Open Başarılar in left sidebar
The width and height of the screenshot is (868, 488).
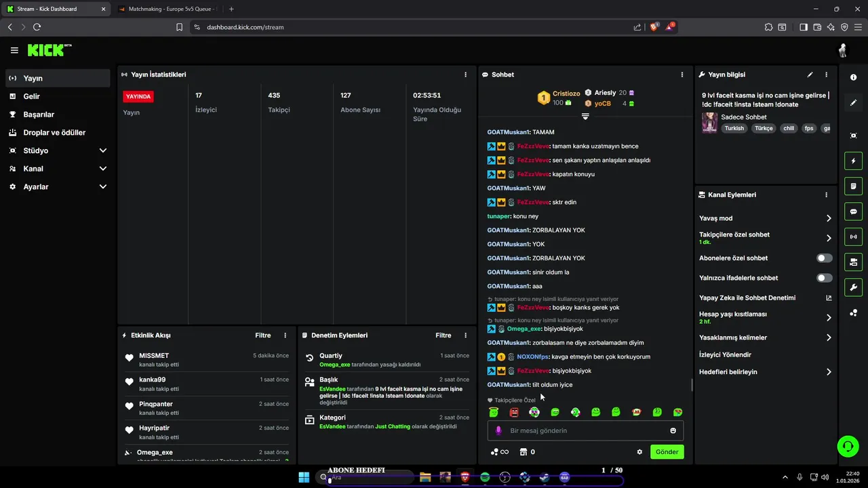point(58,115)
